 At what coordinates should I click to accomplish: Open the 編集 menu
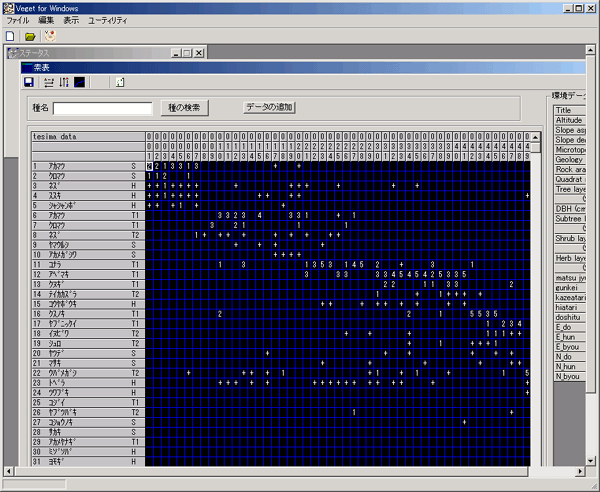[46, 20]
